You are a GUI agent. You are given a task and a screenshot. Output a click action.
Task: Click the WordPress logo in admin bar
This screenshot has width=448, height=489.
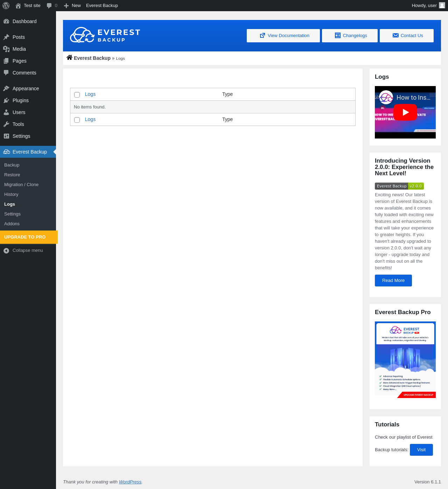6,6
